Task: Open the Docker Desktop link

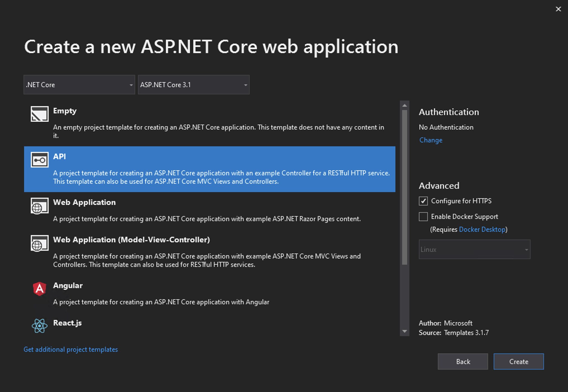Action: pos(482,229)
